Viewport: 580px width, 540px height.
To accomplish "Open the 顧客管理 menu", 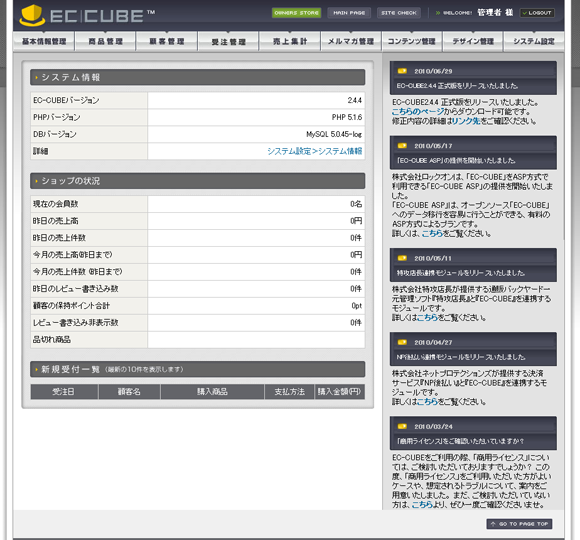I will click(x=167, y=41).
